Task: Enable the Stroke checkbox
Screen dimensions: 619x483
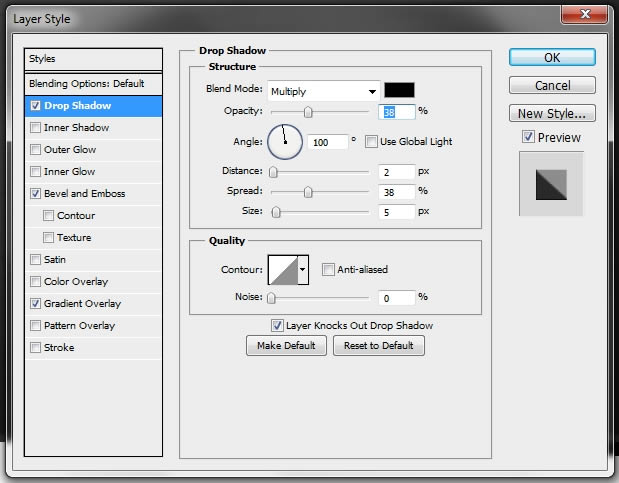Action: pos(36,348)
